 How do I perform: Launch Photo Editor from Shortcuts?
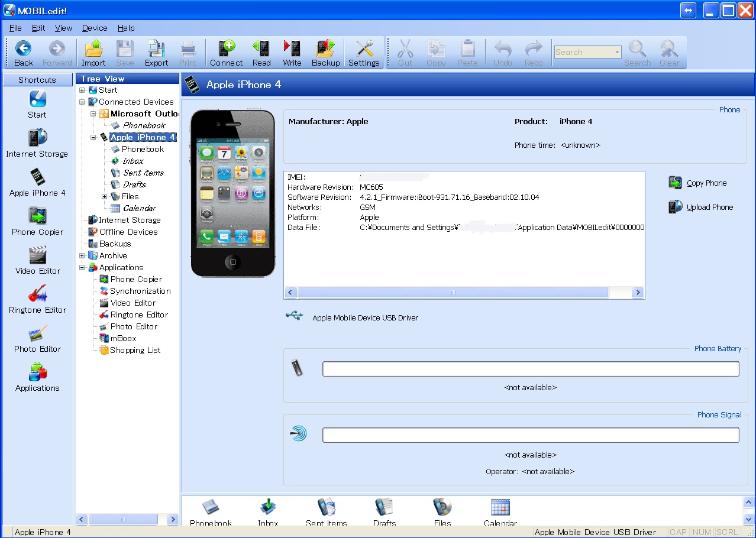click(37, 338)
